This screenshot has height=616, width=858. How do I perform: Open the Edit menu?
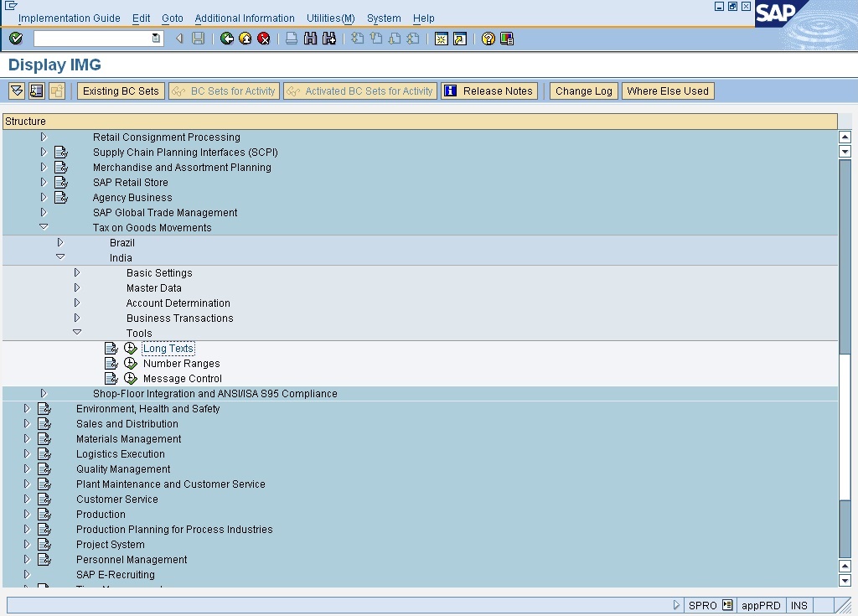coord(141,18)
